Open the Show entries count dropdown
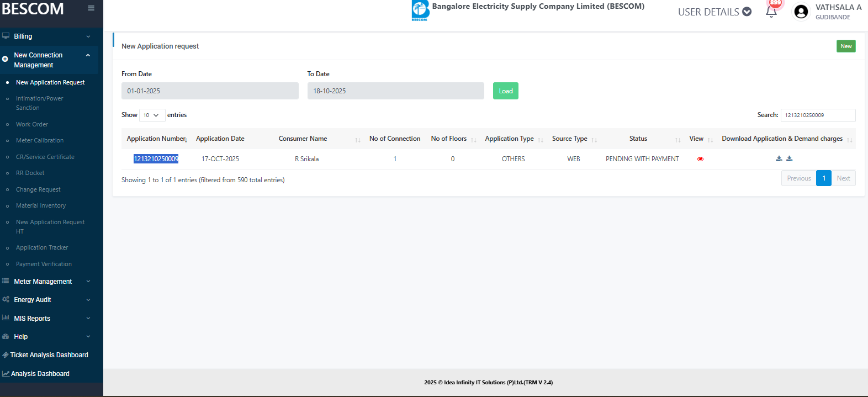The width and height of the screenshot is (868, 397). [x=151, y=115]
